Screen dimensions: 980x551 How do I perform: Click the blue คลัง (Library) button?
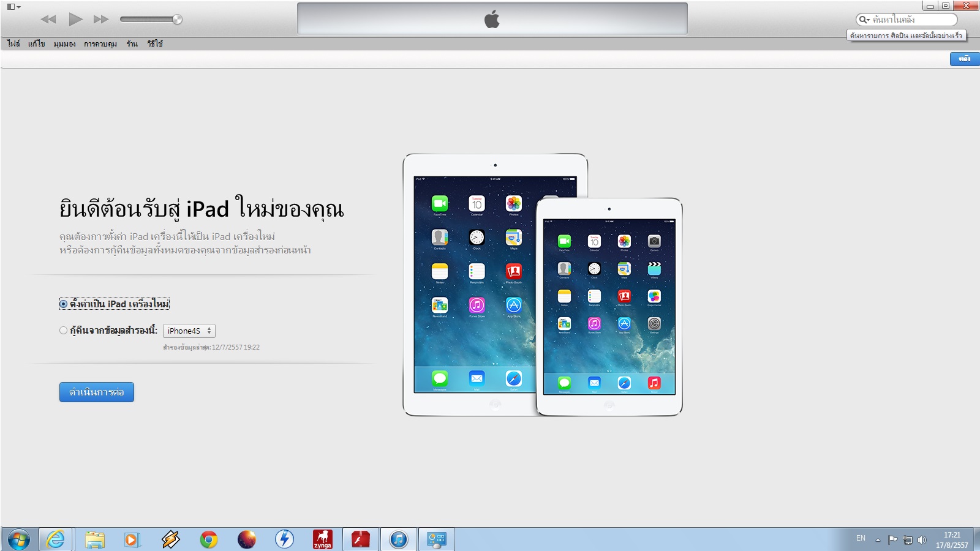click(965, 59)
